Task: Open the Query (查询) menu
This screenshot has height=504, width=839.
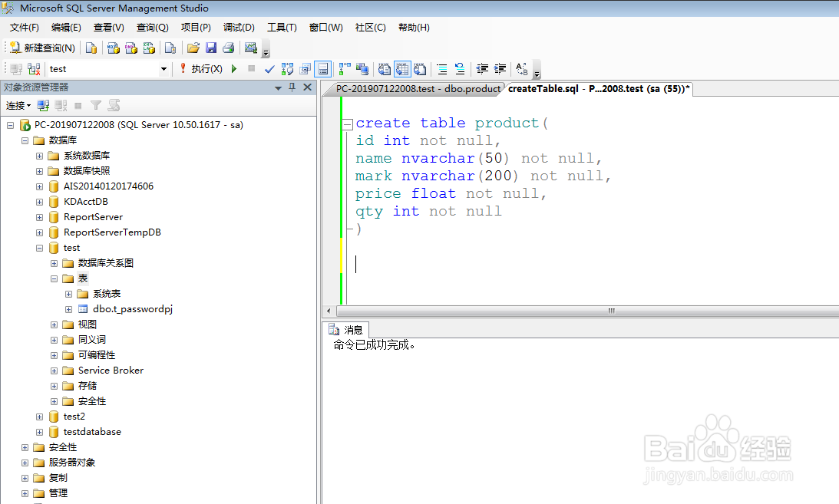Action: (x=153, y=28)
